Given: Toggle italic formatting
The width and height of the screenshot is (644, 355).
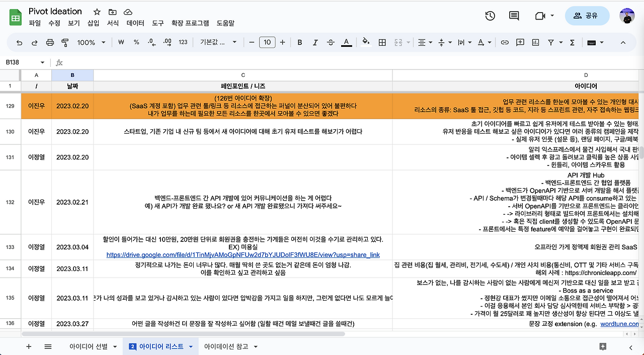Looking at the screenshot, I should (314, 42).
